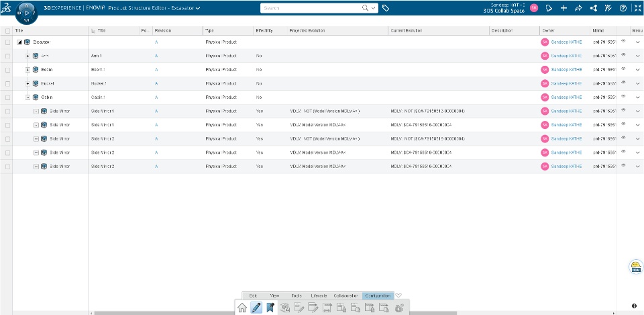
Task: Open the help question mark icon
Action: click(x=623, y=8)
